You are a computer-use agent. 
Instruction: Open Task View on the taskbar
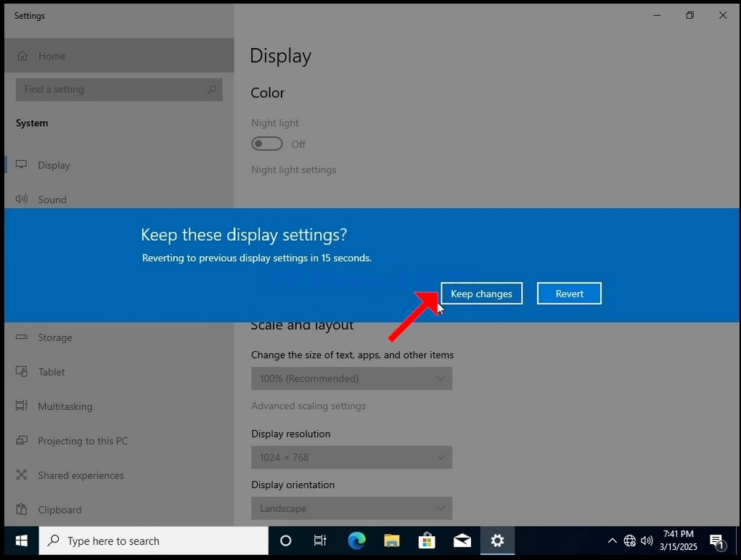(x=320, y=540)
